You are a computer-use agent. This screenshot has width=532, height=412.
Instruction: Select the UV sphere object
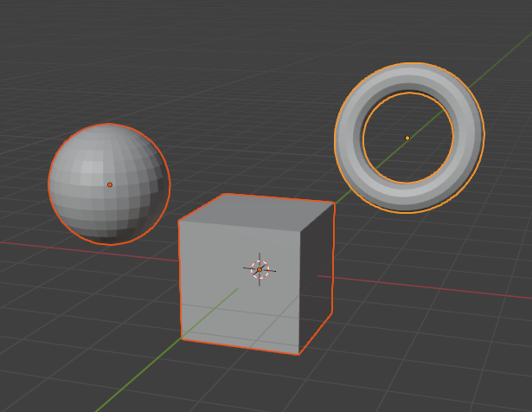[109, 184]
